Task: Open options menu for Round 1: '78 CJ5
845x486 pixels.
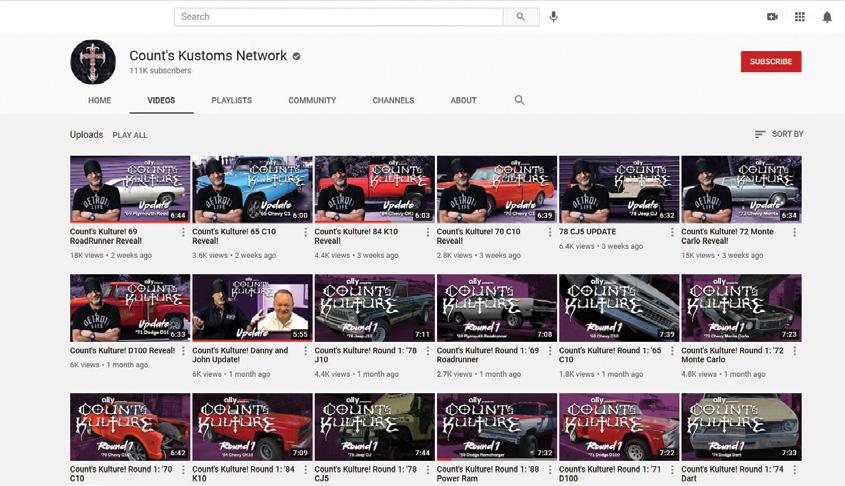Action: 428,470
